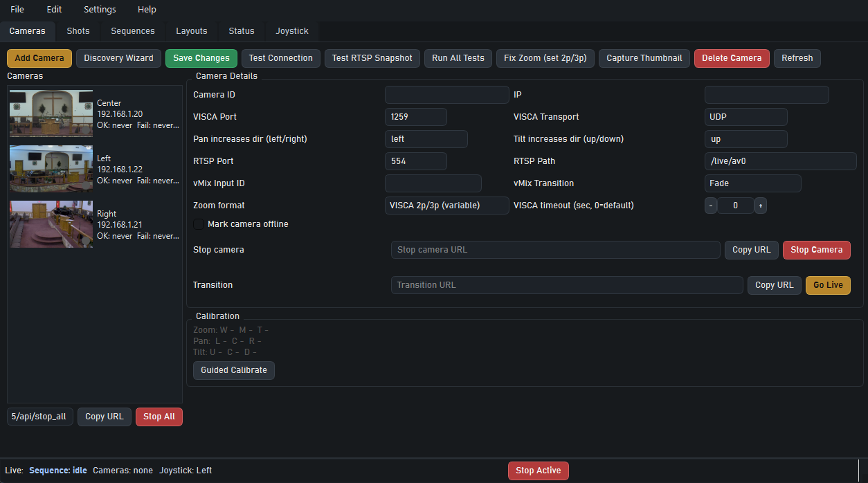868x483 pixels.
Task: Test Connection to the camera
Action: click(x=280, y=58)
